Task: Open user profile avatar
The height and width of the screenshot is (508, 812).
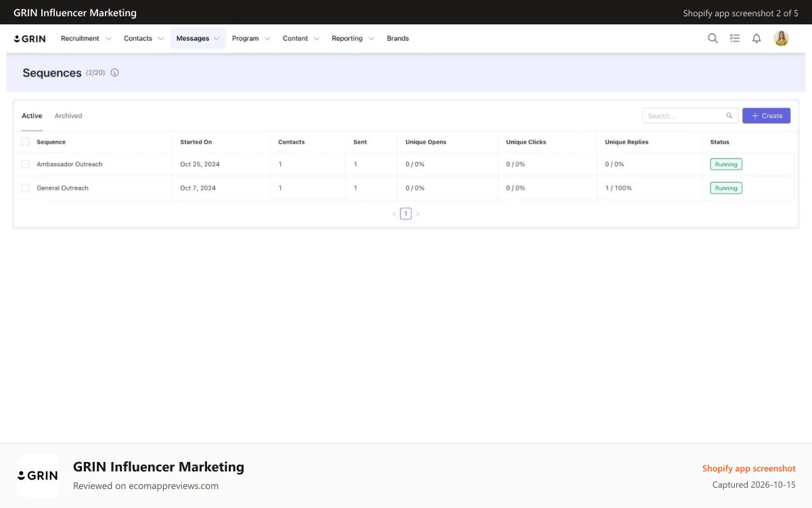Action: 782,39
